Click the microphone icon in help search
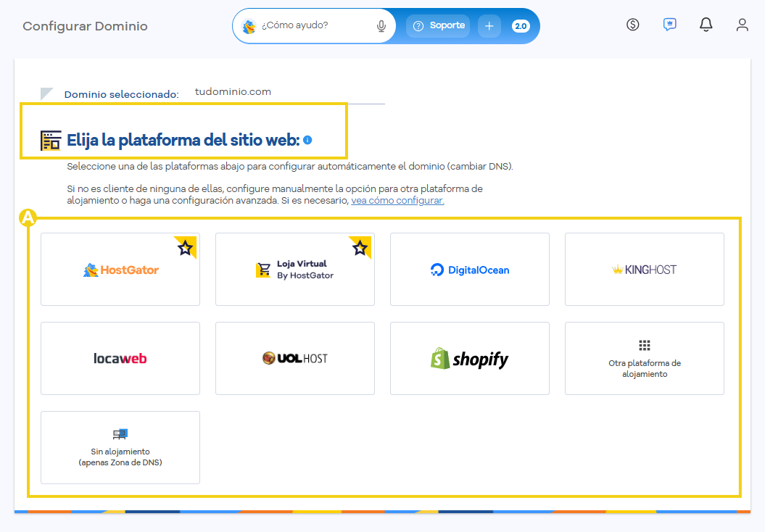Image resolution: width=765 pixels, height=532 pixels. point(381,26)
